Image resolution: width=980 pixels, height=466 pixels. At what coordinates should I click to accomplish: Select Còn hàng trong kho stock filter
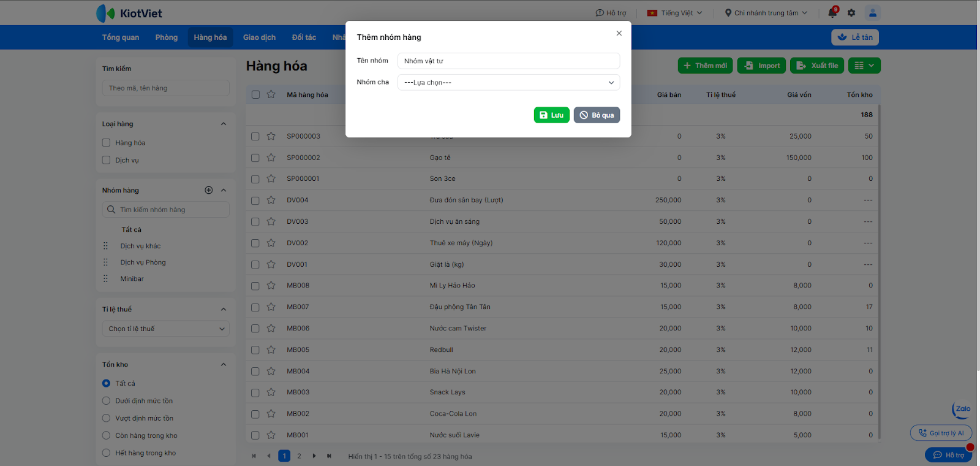pos(106,435)
